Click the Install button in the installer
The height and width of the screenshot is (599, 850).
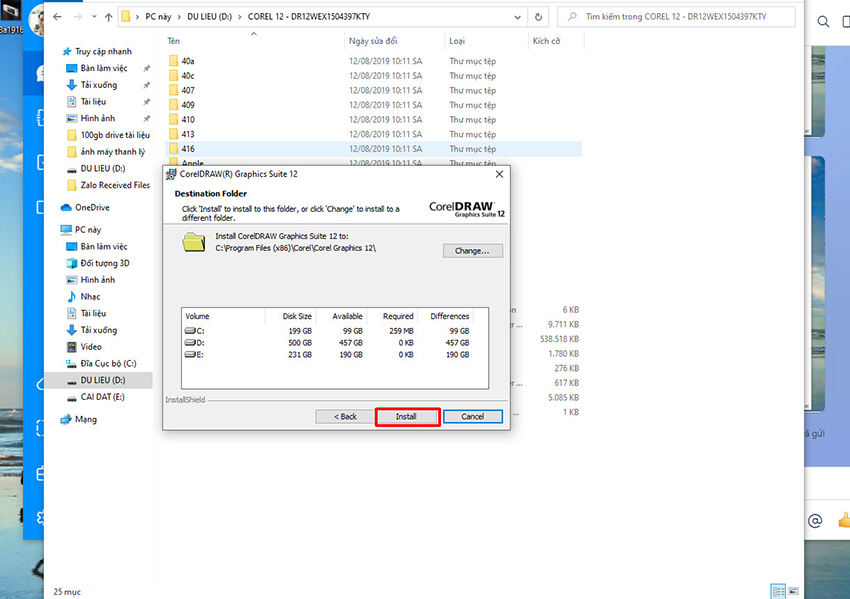coord(407,416)
